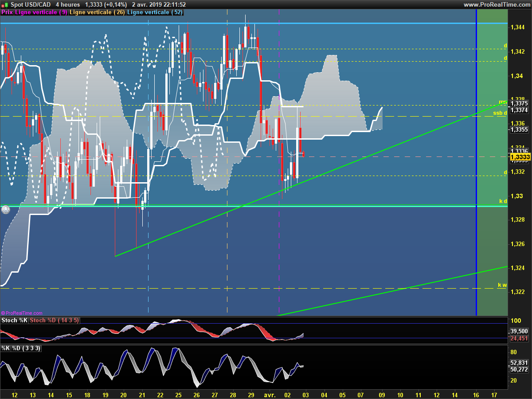
Task: Open the Prix indicator label
Action: click(7, 12)
